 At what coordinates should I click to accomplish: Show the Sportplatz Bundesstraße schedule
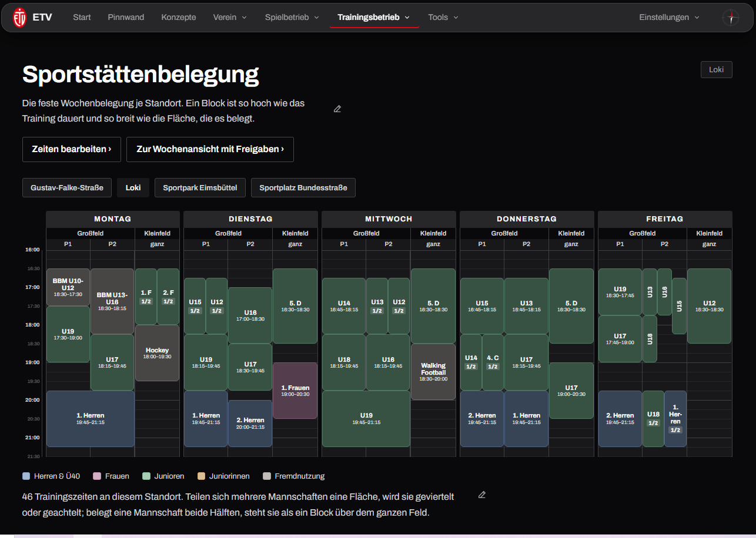(x=303, y=188)
